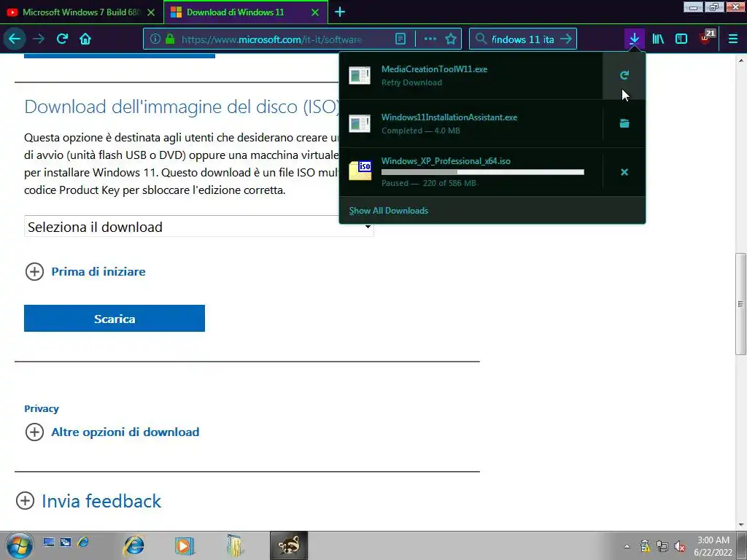
Task: Open the Windows Start menu
Action: click(19, 545)
